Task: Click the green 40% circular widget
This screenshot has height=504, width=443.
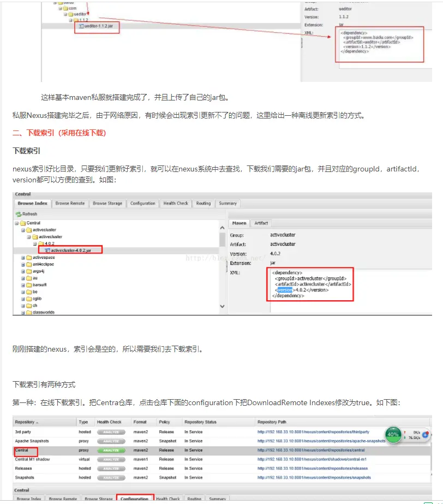Action: coord(393,435)
